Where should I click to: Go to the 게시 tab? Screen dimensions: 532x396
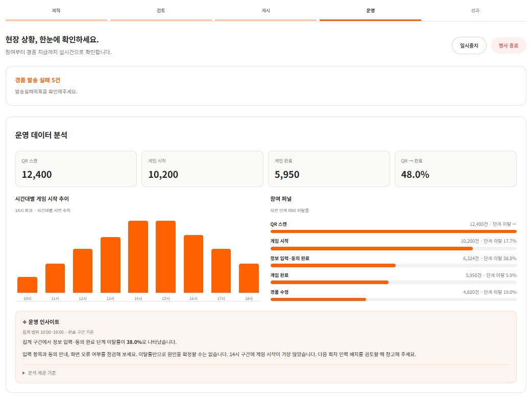tap(265, 11)
